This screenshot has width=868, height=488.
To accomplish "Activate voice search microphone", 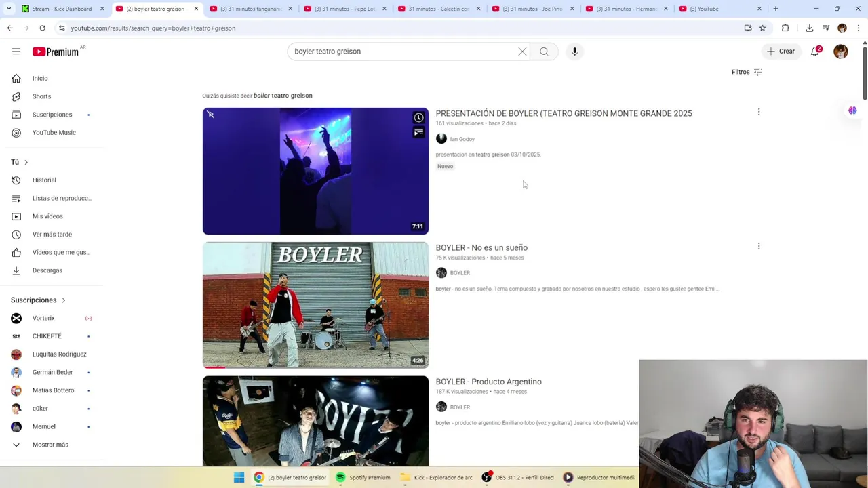I will [x=574, y=52].
